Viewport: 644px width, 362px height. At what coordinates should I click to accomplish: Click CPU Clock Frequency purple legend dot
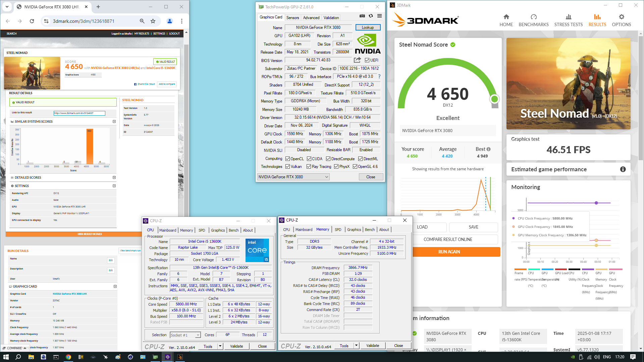click(x=514, y=218)
